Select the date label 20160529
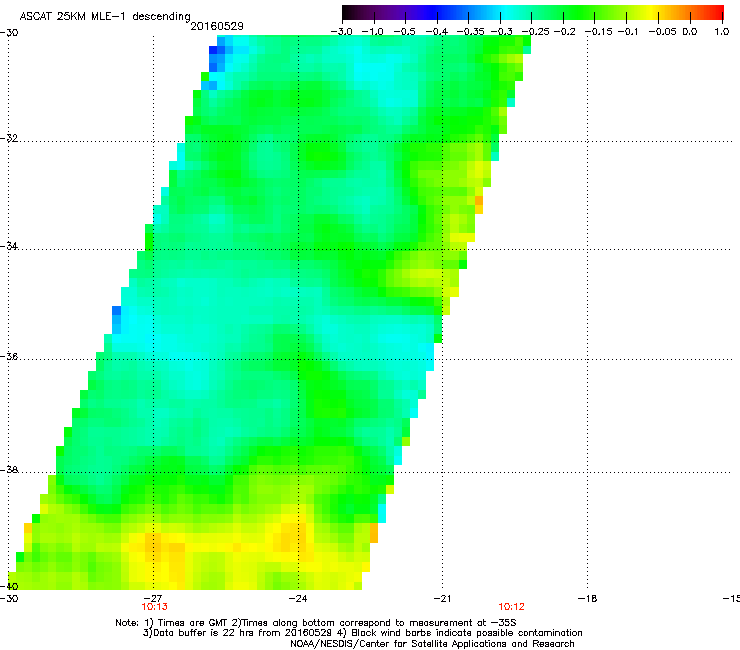The width and height of the screenshot is (740, 650). [217, 26]
